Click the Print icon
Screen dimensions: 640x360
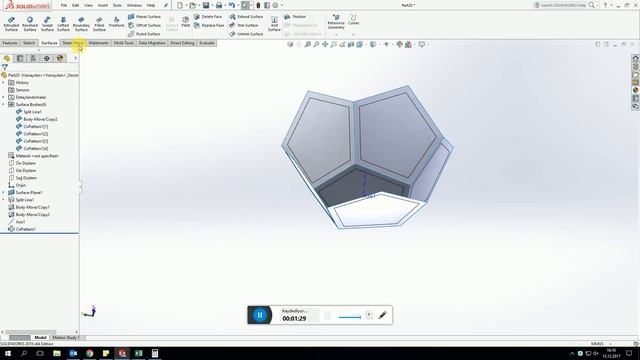[x=219, y=5]
